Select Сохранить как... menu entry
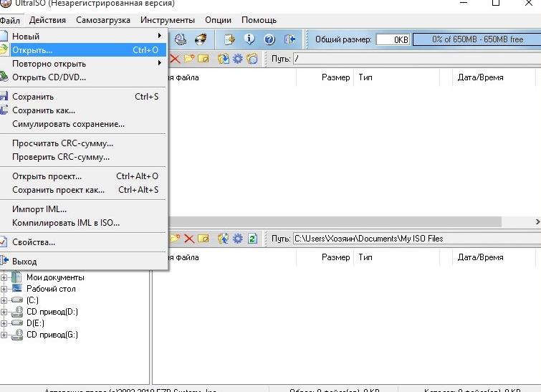The height and width of the screenshot is (392, 541). (x=83, y=110)
